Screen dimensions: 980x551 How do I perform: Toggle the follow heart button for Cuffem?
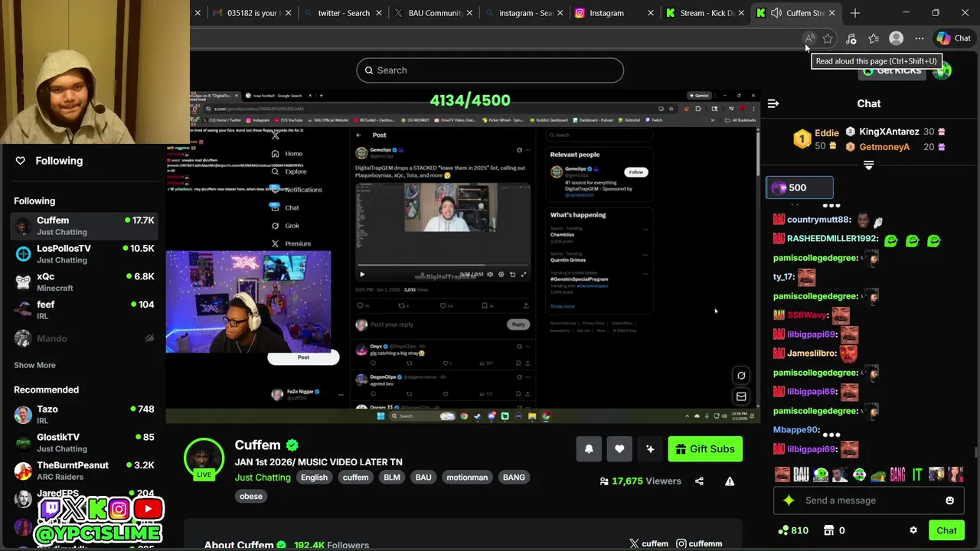tap(619, 449)
